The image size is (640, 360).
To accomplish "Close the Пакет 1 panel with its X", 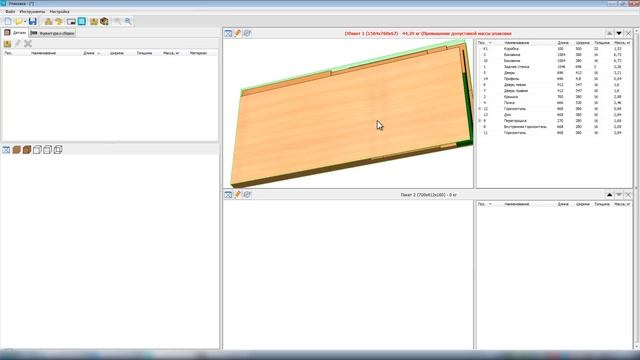I will coord(628,33).
